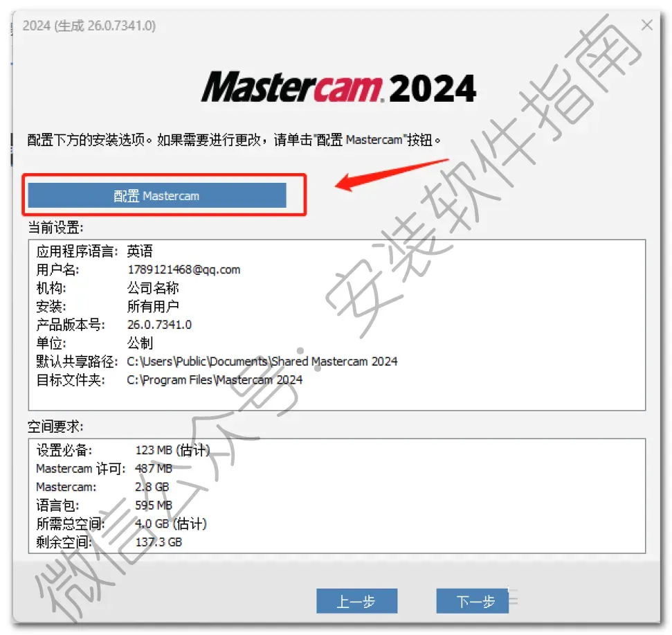Click the 语言包 595 MB line
The height and width of the screenshot is (635, 672).
point(104,506)
